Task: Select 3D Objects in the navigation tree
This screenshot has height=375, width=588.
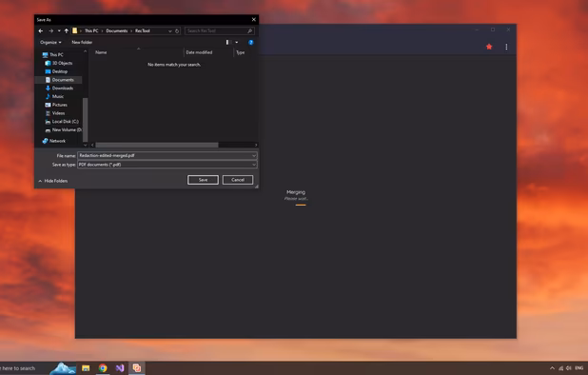Action: click(58, 63)
